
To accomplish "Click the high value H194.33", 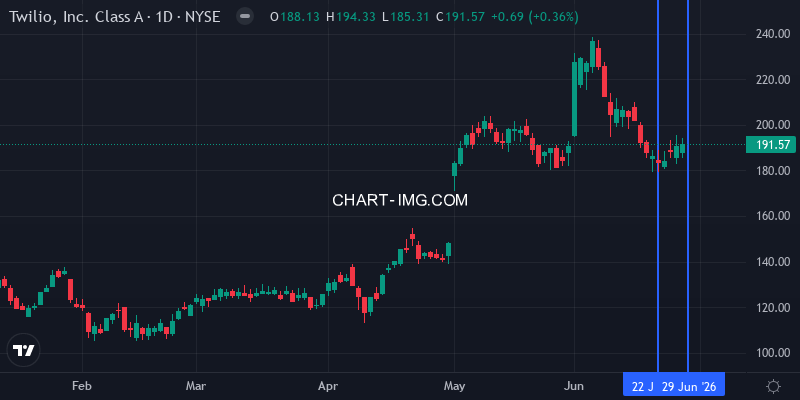I will pos(351,17).
